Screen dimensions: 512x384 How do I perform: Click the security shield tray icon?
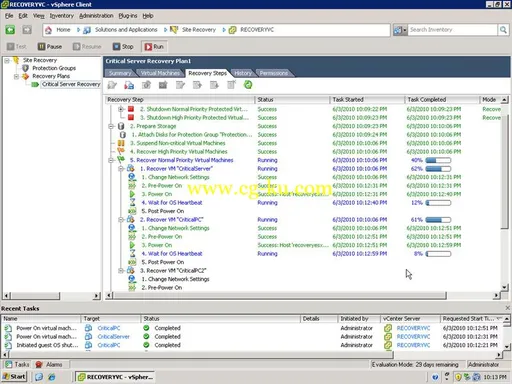458,377
